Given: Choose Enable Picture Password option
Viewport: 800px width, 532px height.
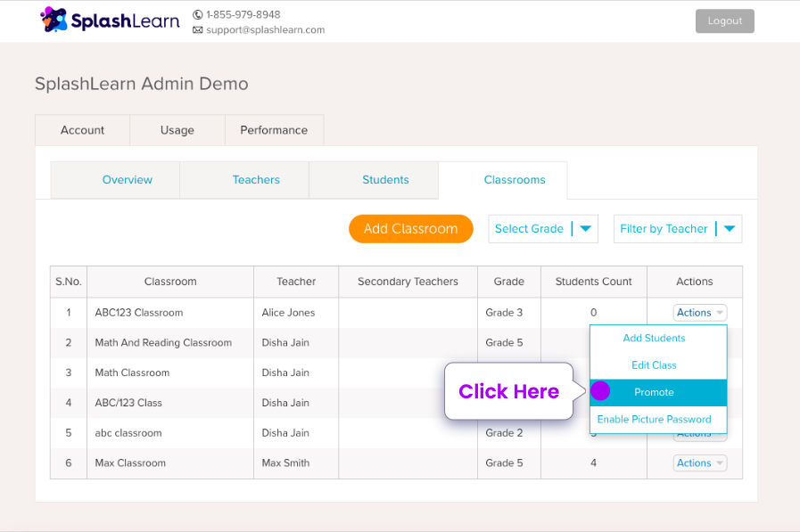Looking at the screenshot, I should coord(658,420).
